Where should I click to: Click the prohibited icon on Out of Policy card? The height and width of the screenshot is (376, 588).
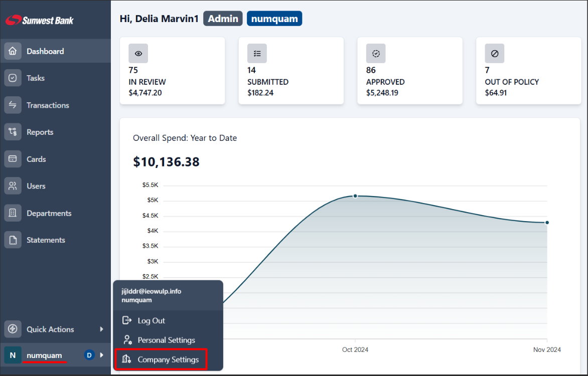(x=495, y=54)
